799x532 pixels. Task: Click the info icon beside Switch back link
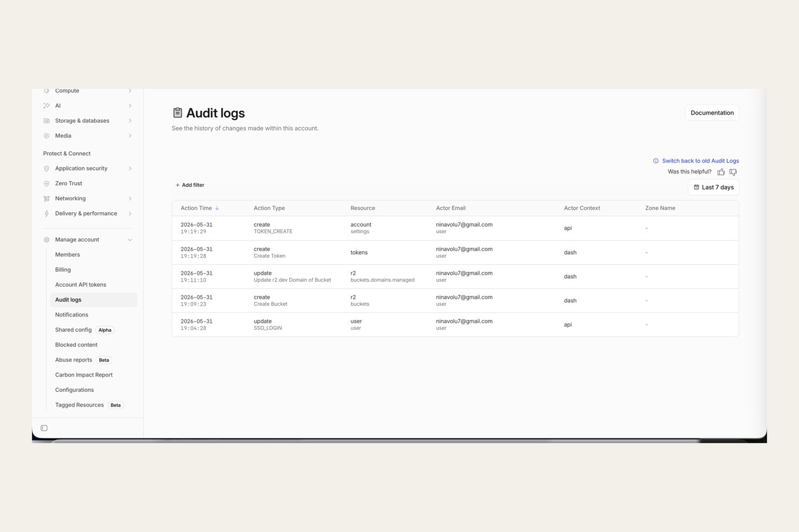pyautogui.click(x=656, y=161)
